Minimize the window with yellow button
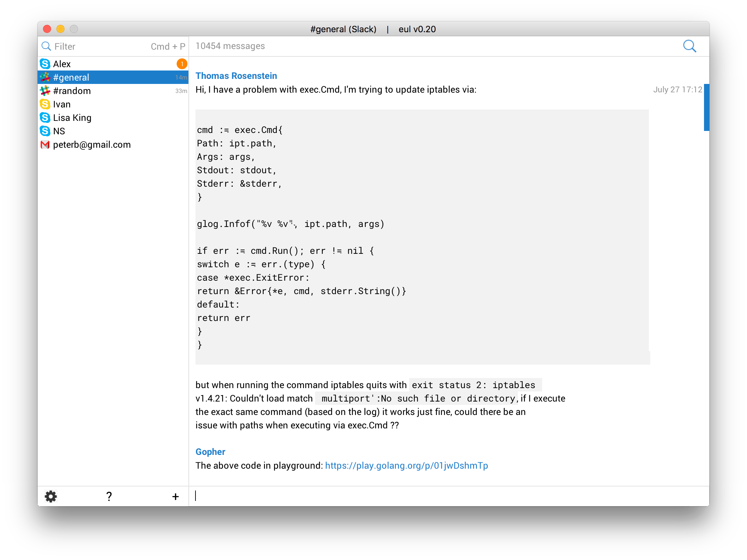 click(60, 29)
